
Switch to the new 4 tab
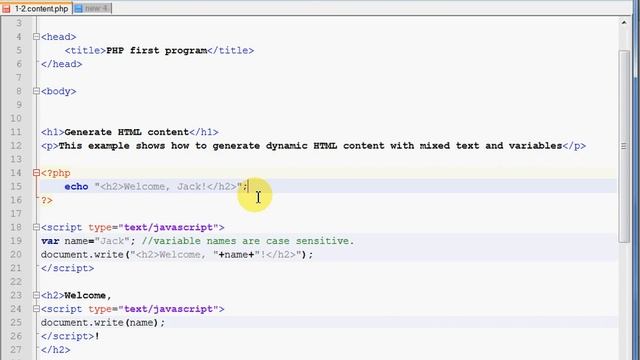coord(92,8)
